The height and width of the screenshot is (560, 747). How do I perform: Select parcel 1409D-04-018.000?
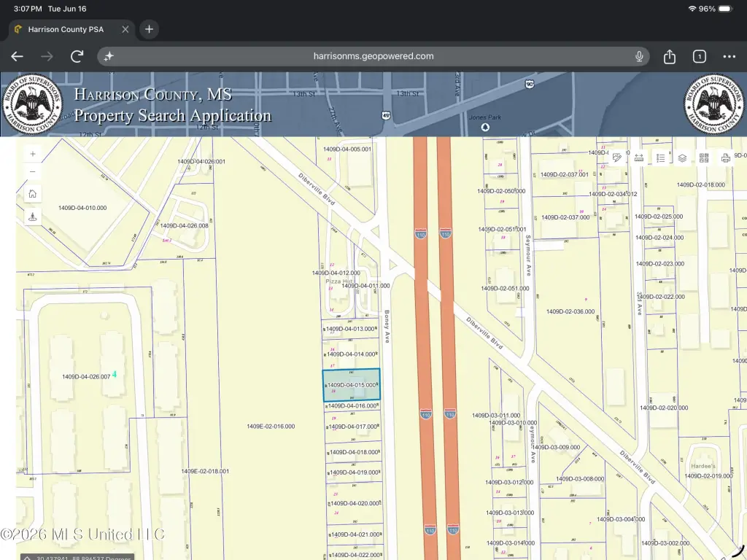click(354, 452)
